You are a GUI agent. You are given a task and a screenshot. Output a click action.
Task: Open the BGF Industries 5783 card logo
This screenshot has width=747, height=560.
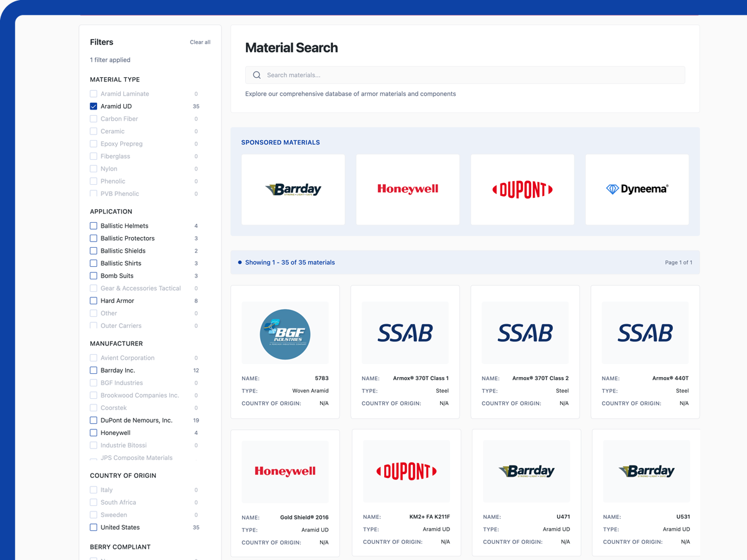click(285, 334)
